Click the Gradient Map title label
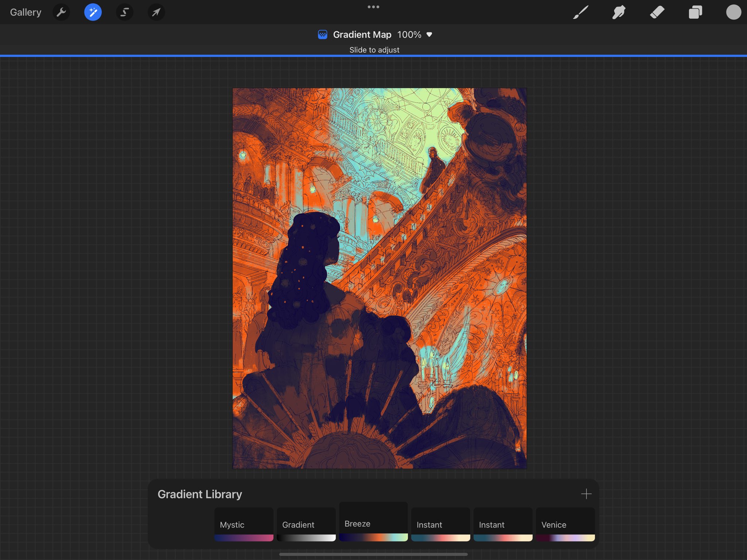Viewport: 747px width, 560px height. [362, 35]
